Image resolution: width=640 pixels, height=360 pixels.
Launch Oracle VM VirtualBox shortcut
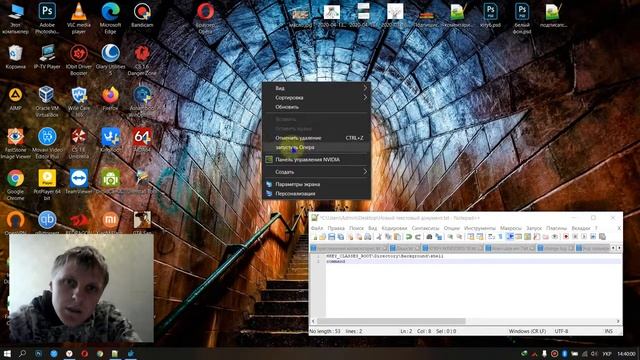(x=47, y=102)
